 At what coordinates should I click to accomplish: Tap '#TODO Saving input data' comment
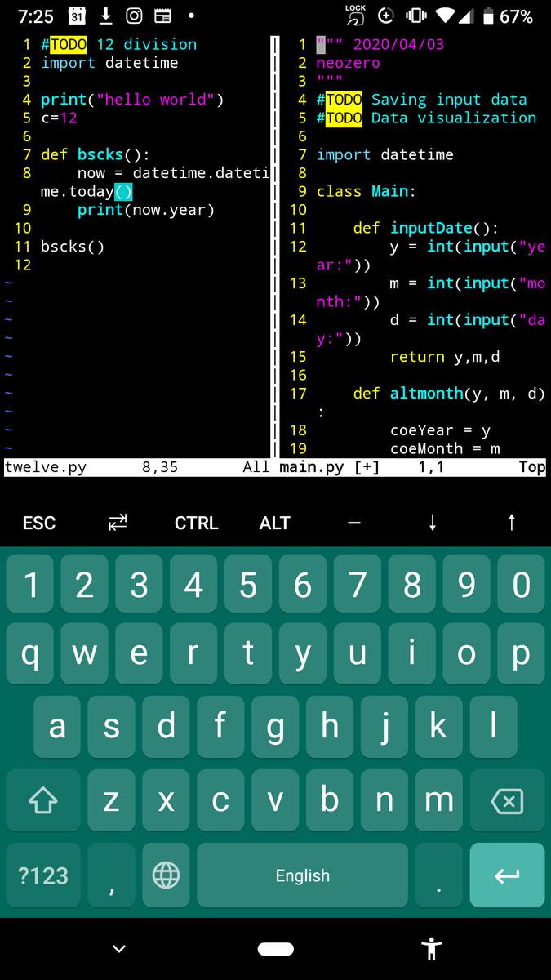point(422,100)
